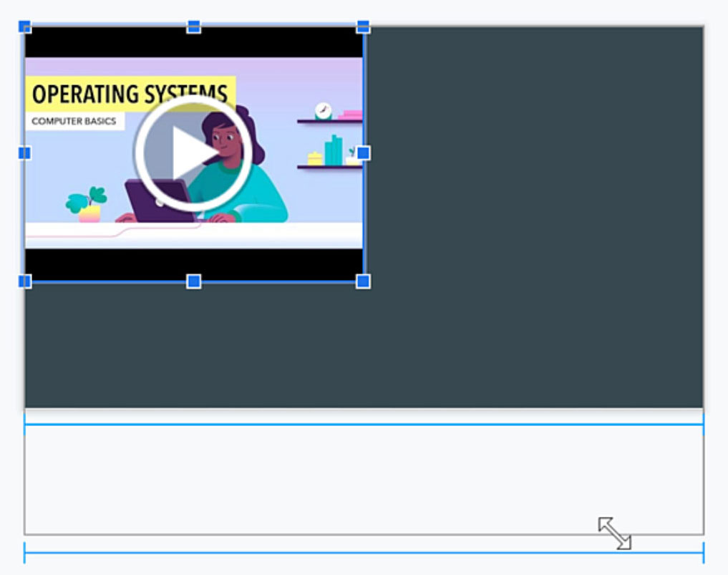This screenshot has height=575, width=728.
Task: Click the top-right corner resize handle
Action: 363,28
